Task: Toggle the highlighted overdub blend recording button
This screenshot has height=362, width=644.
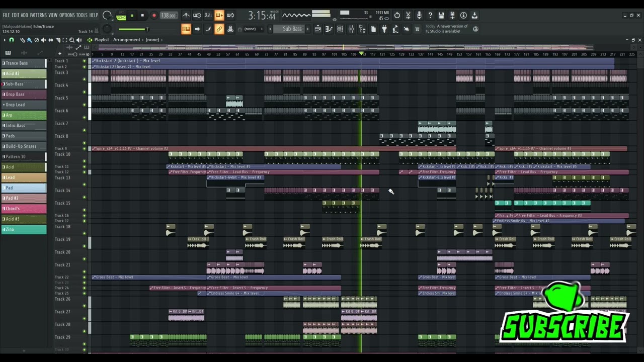Action: pyautogui.click(x=219, y=16)
